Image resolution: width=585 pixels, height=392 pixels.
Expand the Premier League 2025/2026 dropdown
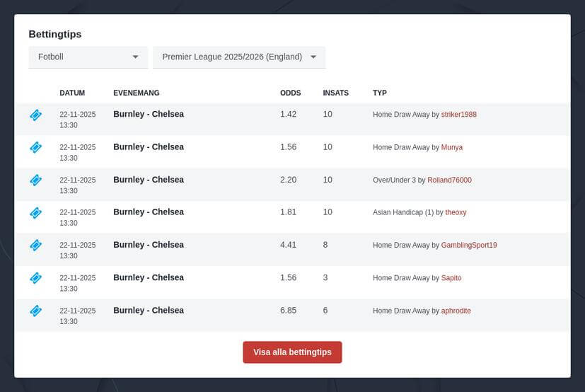click(239, 57)
